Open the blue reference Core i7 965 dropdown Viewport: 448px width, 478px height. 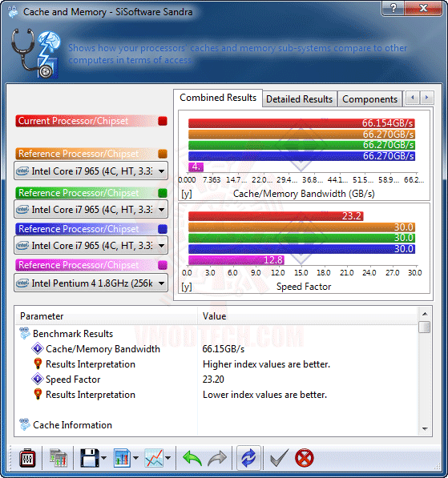pos(91,246)
